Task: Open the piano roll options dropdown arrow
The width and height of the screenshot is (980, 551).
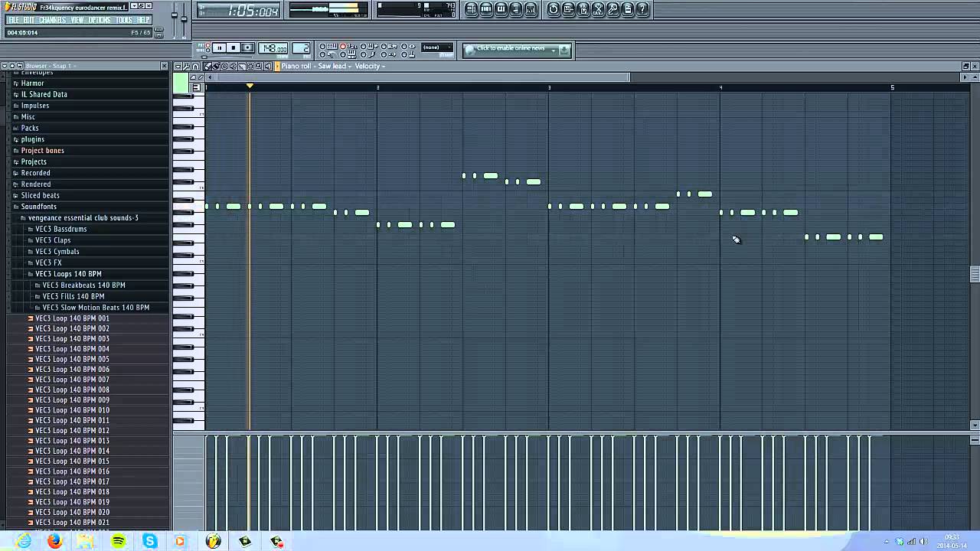Action: (178, 67)
